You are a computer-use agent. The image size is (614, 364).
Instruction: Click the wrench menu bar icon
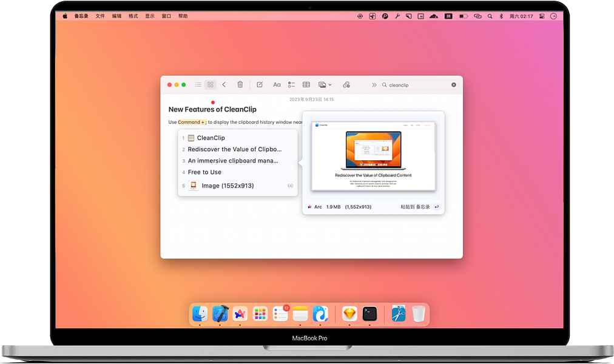[x=397, y=16]
